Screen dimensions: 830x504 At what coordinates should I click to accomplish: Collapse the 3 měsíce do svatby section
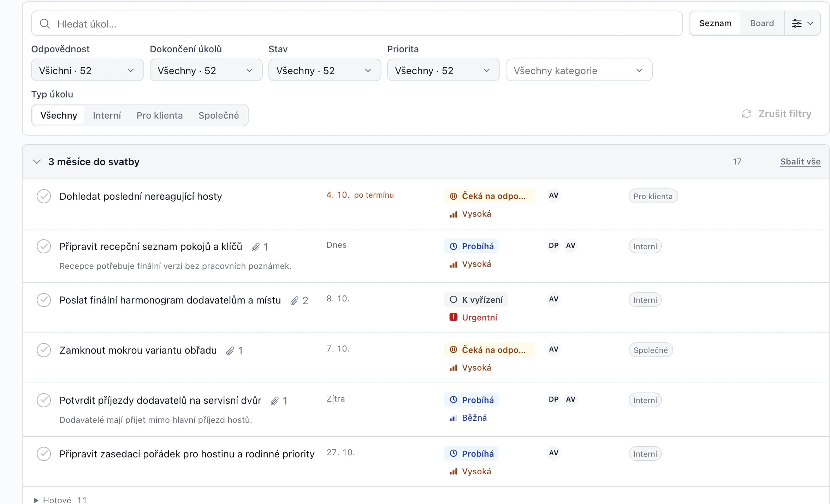(x=37, y=162)
